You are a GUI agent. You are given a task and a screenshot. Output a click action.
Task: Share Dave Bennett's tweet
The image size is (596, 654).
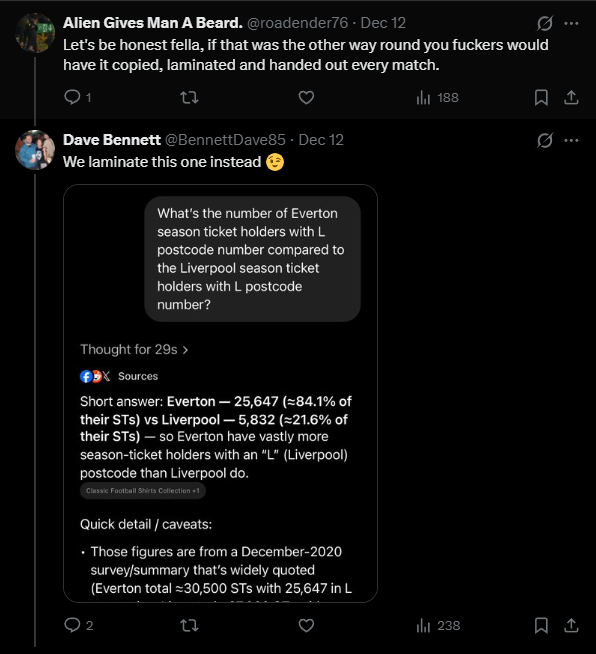tap(571, 625)
